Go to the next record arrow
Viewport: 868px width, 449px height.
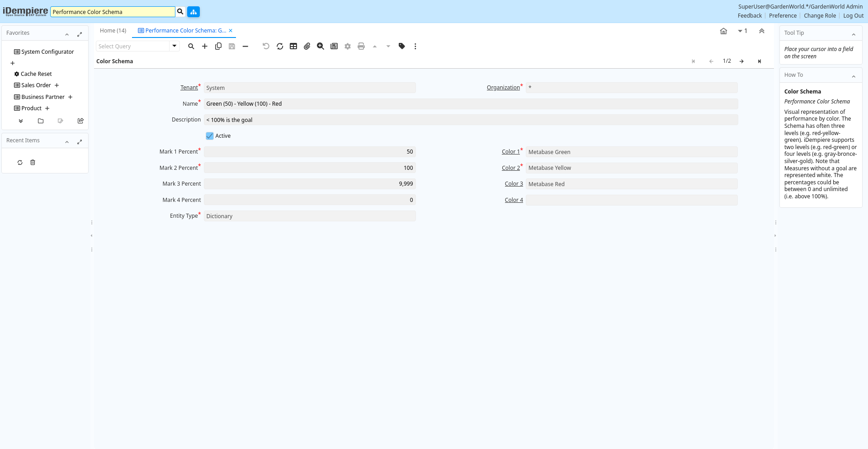[x=741, y=61]
